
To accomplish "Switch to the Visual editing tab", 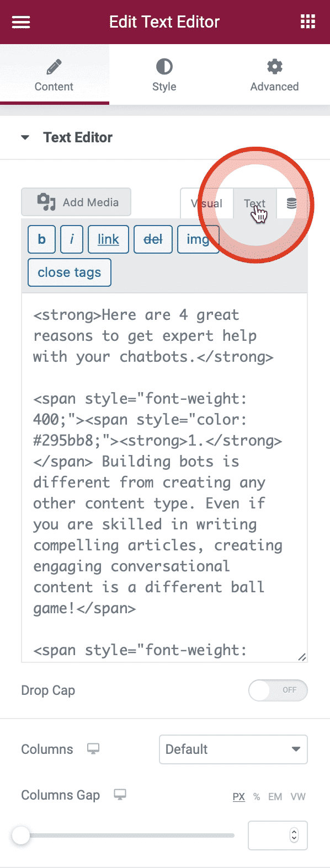I will click(206, 203).
